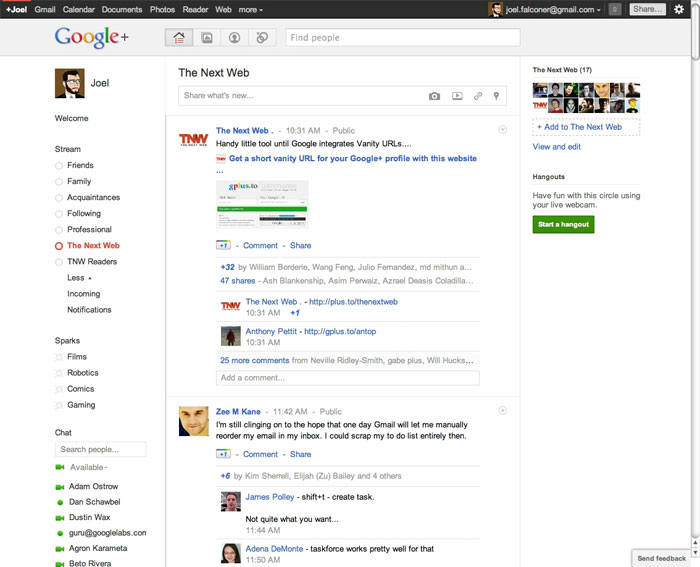Open the Circles icon in Google+ toolbar
Viewport: 700px width, 567px height.
(x=262, y=38)
